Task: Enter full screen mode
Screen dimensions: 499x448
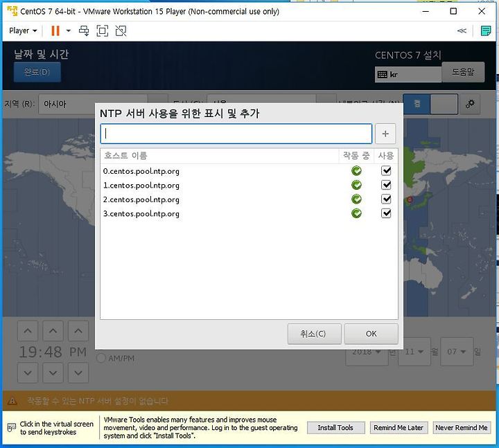Action: (x=102, y=31)
